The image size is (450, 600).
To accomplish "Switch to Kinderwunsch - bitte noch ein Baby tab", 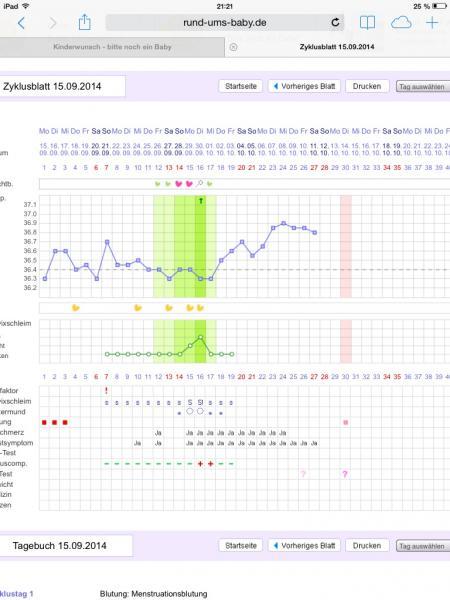I will pyautogui.click(x=112, y=47).
